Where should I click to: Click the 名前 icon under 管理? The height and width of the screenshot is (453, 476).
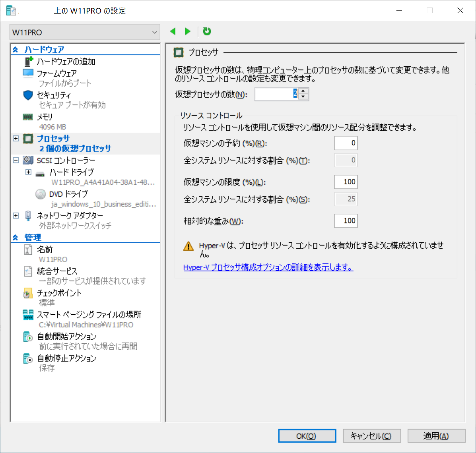click(x=28, y=249)
